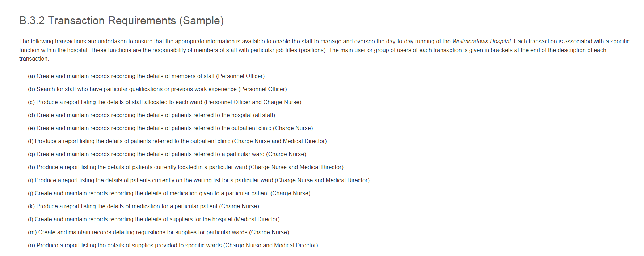Select item (j) on recording patient medication
The width and height of the screenshot is (644, 256).
[x=169, y=193]
